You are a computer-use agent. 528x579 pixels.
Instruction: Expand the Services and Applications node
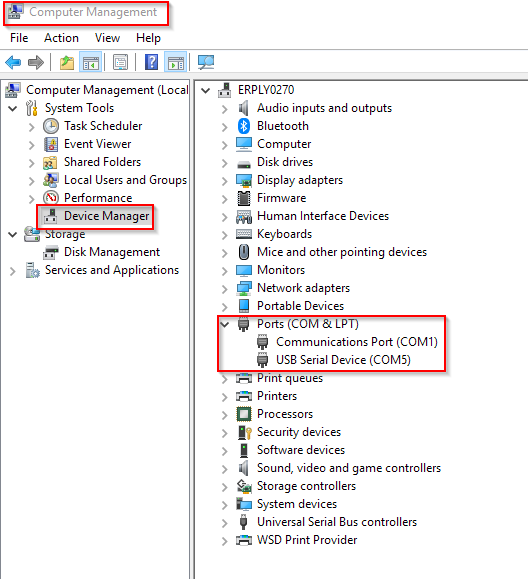(x=13, y=271)
